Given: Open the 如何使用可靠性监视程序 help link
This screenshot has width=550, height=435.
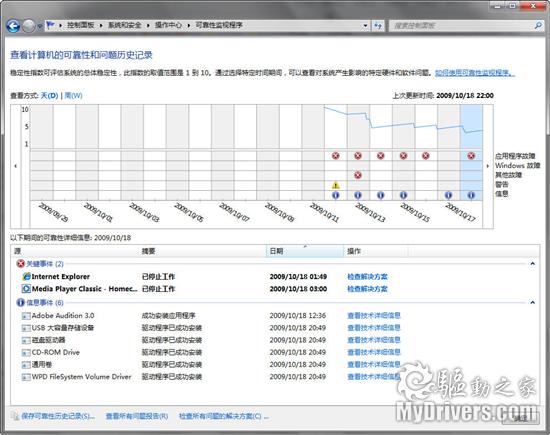Looking at the screenshot, I should point(475,73).
